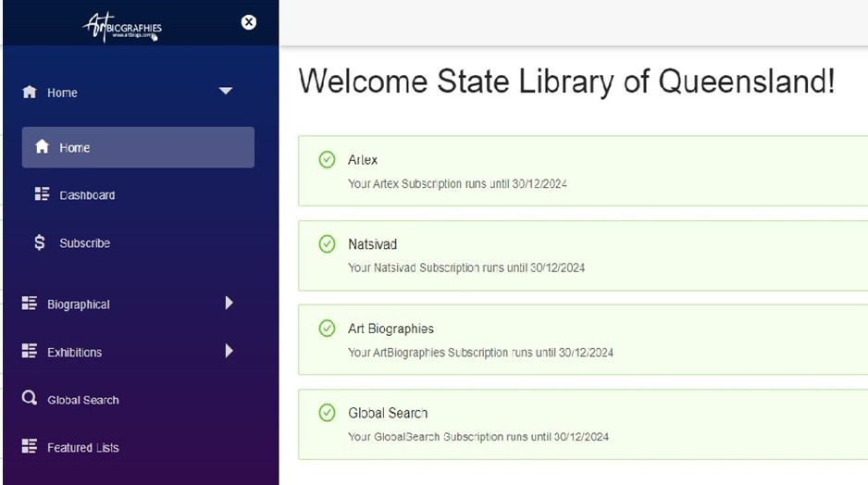The height and width of the screenshot is (485, 868).
Task: Open Global Search from the sidebar
Action: [83, 400]
